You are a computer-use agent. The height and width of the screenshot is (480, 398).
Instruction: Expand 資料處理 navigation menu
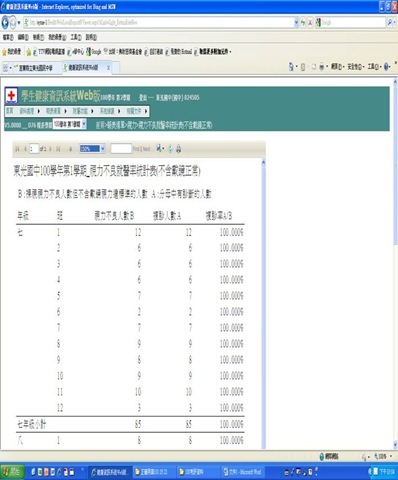[x=29, y=111]
